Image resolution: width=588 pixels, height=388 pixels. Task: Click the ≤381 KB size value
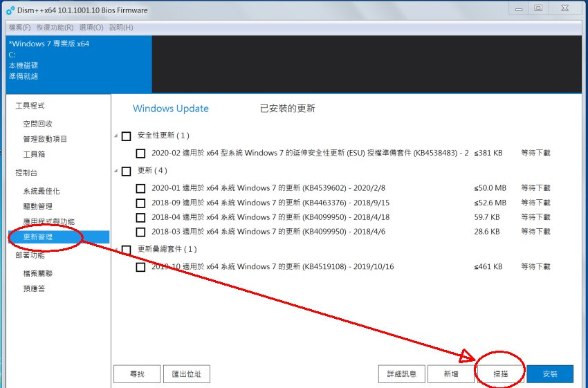[x=488, y=153]
